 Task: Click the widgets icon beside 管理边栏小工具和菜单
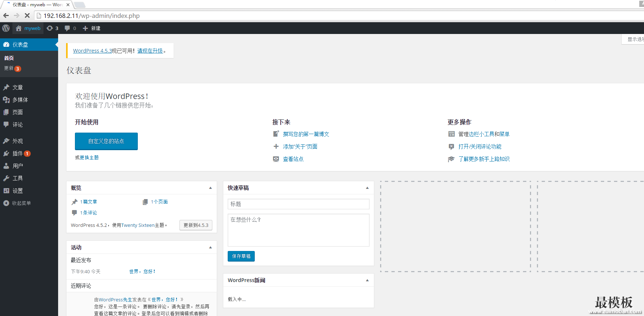coord(451,134)
